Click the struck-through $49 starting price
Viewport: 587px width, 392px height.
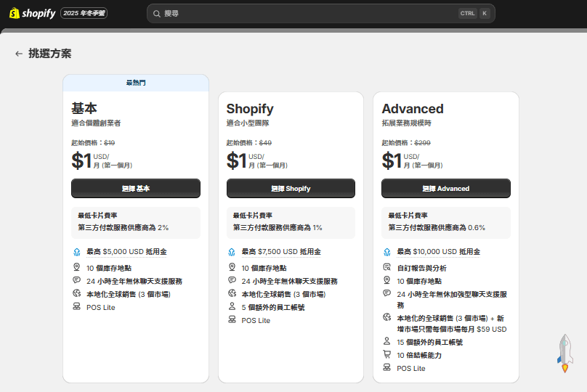265,143
